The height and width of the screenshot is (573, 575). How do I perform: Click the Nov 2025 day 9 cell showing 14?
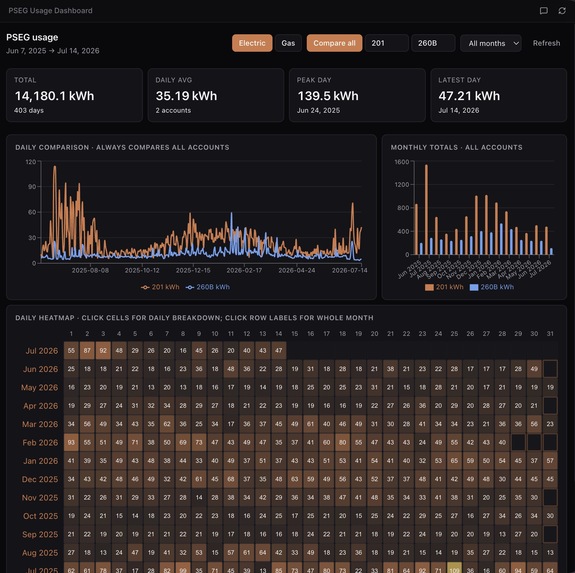[199, 497]
